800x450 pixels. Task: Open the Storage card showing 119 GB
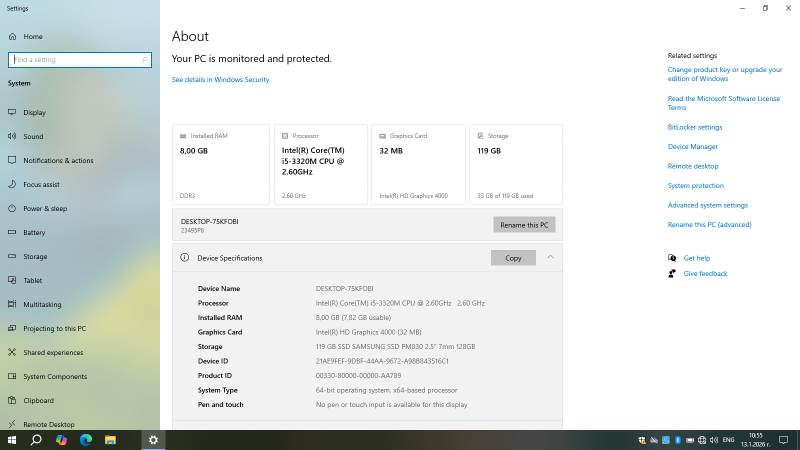coord(516,164)
